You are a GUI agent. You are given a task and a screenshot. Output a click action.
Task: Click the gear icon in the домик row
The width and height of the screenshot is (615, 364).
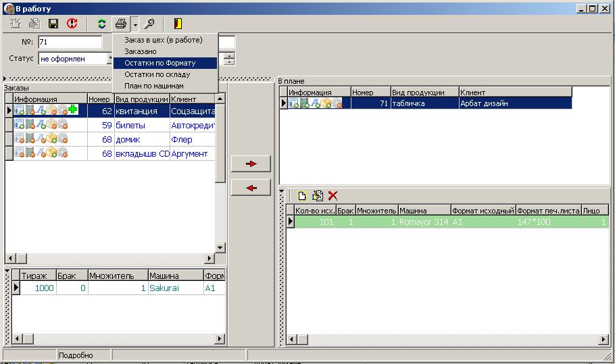point(62,138)
